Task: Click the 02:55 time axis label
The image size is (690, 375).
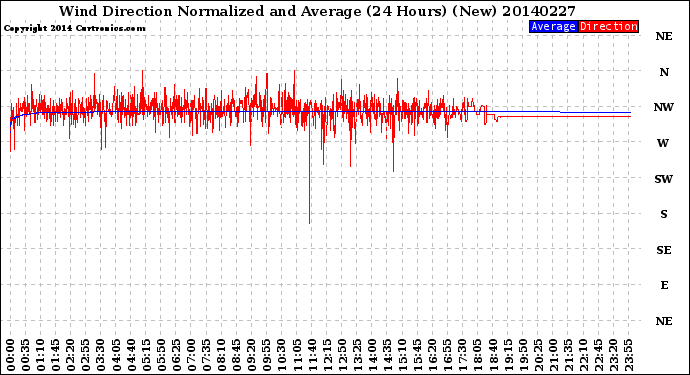Action: point(86,355)
